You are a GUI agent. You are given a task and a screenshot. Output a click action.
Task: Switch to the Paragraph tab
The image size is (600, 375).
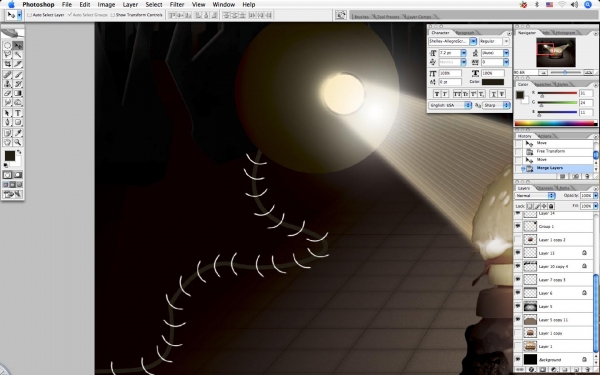pyautogui.click(x=466, y=33)
